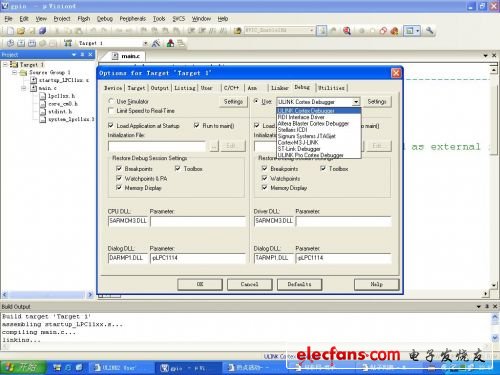Collapse the Source Group 1 node

pos(14,72)
